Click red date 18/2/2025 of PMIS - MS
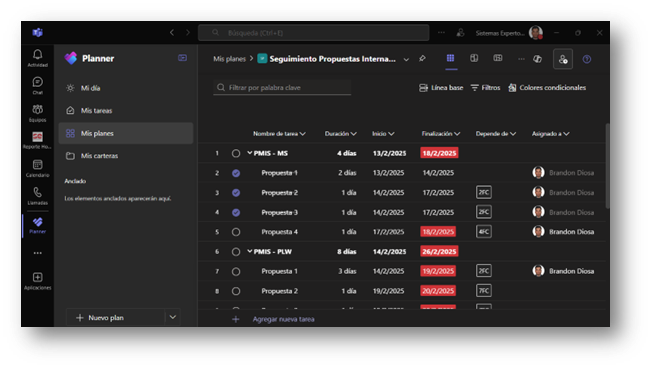 (439, 153)
